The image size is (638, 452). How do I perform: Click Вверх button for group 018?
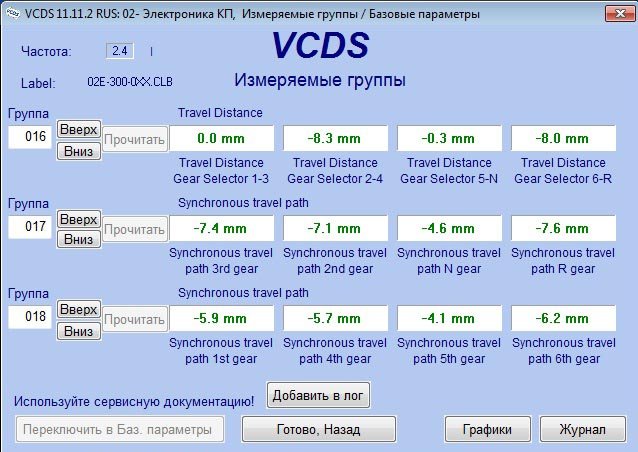tap(79, 310)
